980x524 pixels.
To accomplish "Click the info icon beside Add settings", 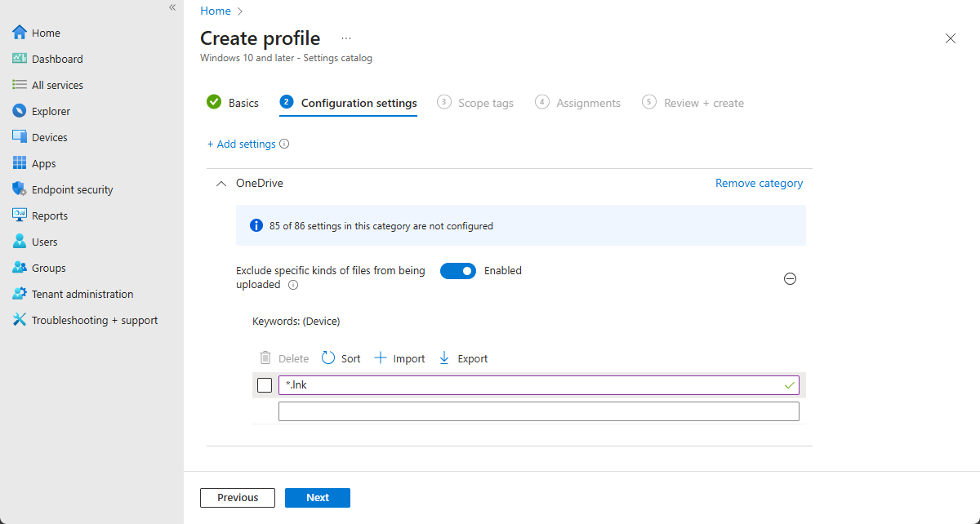I will point(284,144).
